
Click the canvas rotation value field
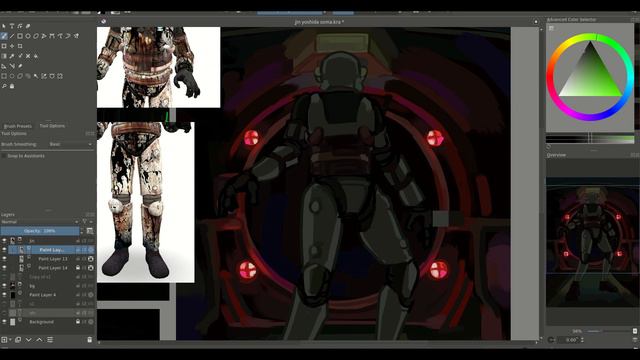(x=571, y=340)
